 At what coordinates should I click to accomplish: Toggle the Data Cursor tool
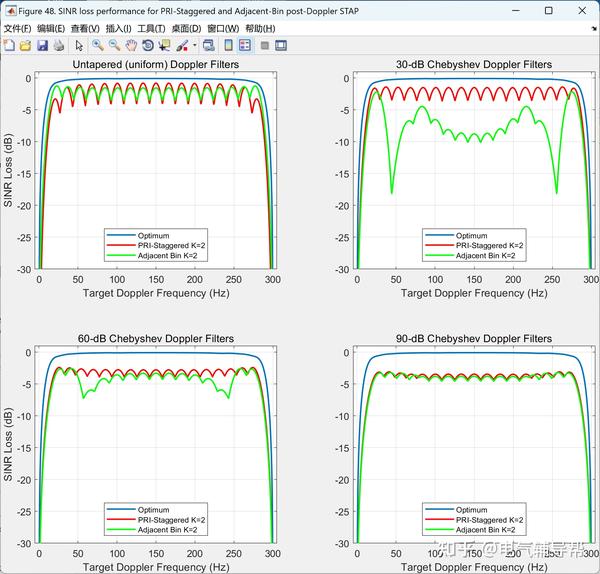click(165, 46)
